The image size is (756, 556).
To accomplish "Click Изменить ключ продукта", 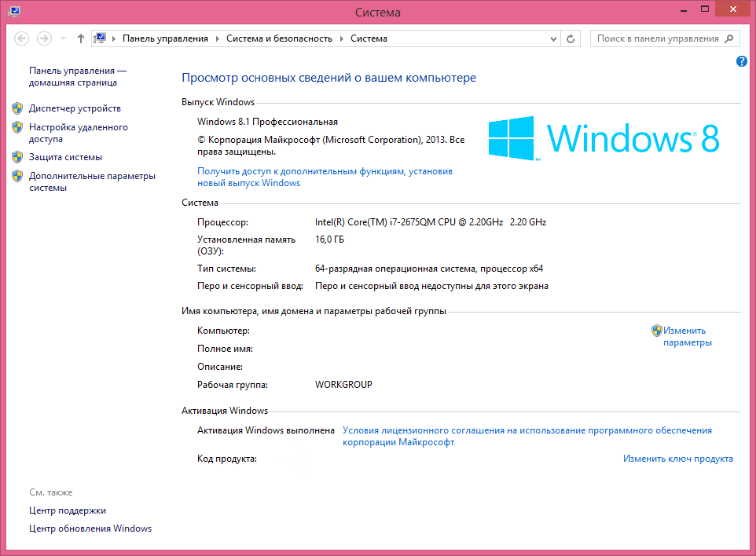I will tap(678, 459).
